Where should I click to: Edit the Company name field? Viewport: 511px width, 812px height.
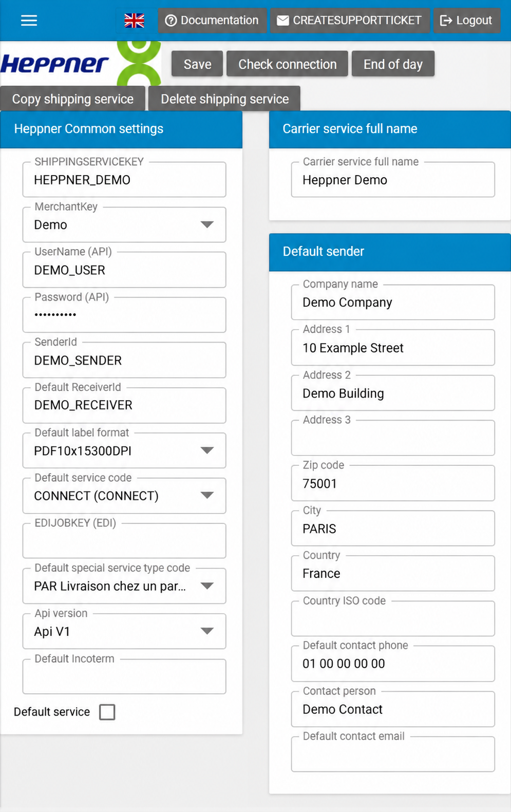pyautogui.click(x=393, y=303)
